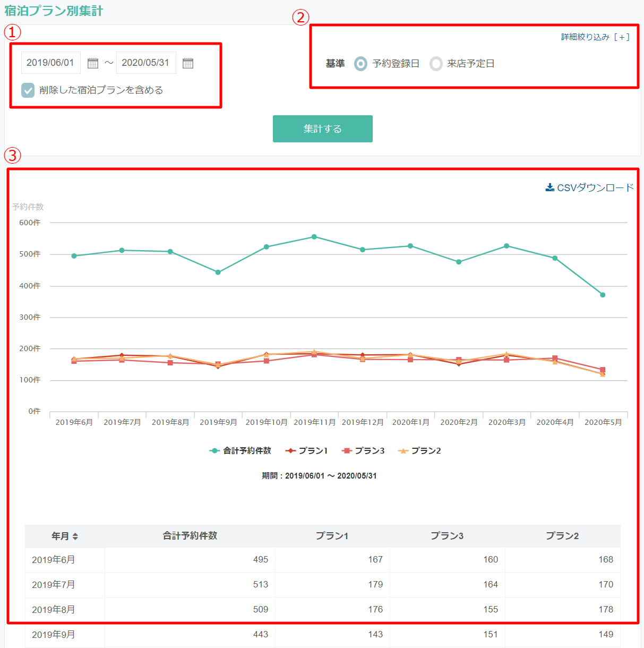
Task: Toggle プラン1 legend marker in chart
Action: pos(290,451)
